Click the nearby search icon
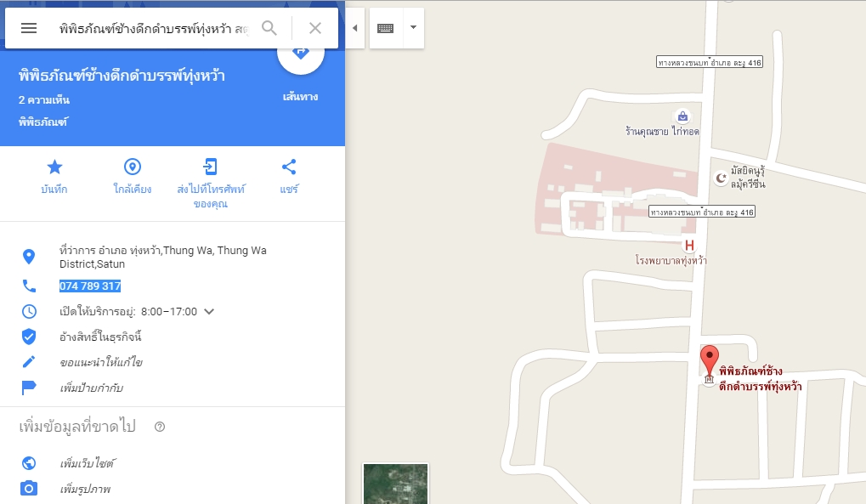Screen dimensions: 866x504 coord(133,167)
